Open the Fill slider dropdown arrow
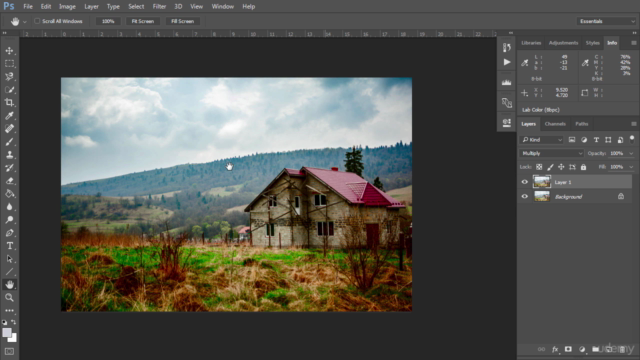Screen dimensions: 640x360 631,167
